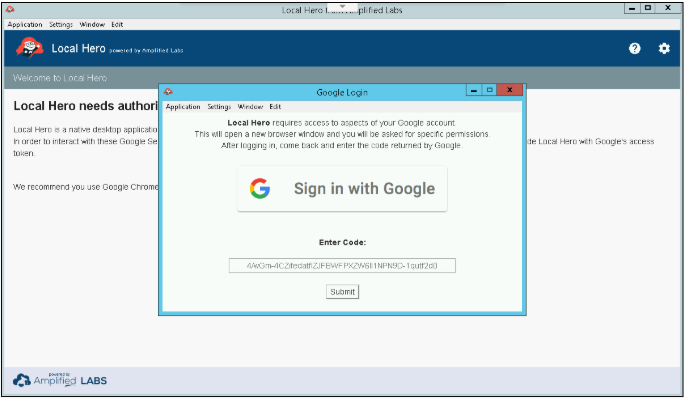Screen dimensions: 685x398
Task: Maximize the main Local Hero window
Action: click(648, 8)
